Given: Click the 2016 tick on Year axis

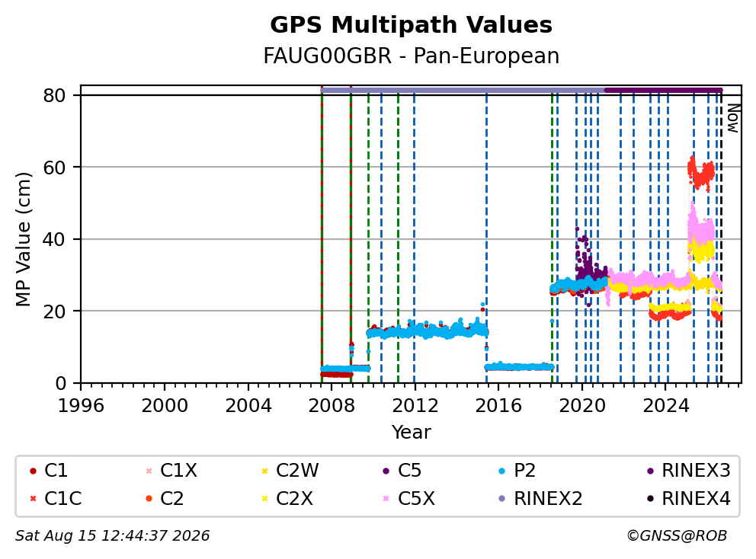Looking at the screenshot, I should (x=498, y=406).
